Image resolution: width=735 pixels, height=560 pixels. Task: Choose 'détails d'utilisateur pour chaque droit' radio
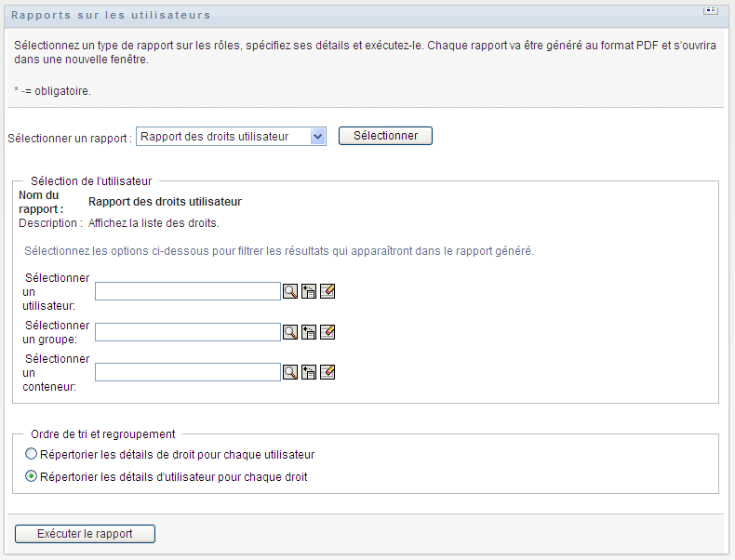[32, 477]
